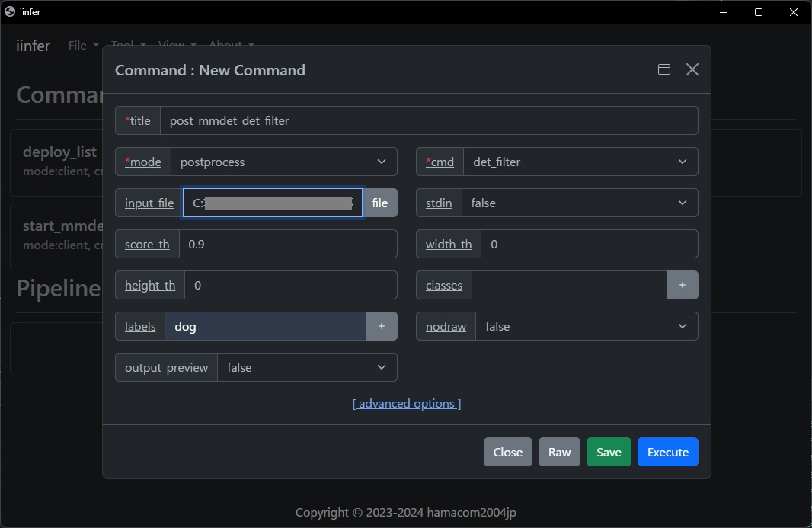The width and height of the screenshot is (812, 528).
Task: Open the mode dropdown showing postprocess
Action: tap(283, 162)
